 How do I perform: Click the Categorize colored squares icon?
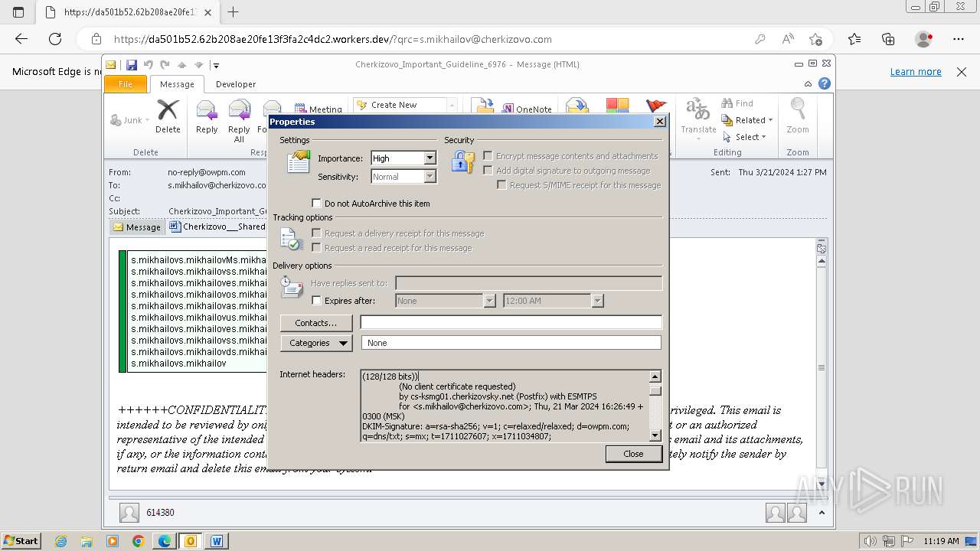pos(617,106)
